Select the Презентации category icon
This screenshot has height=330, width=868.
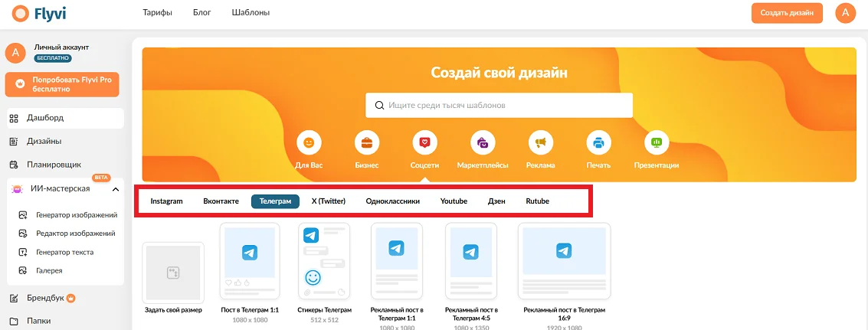click(657, 143)
